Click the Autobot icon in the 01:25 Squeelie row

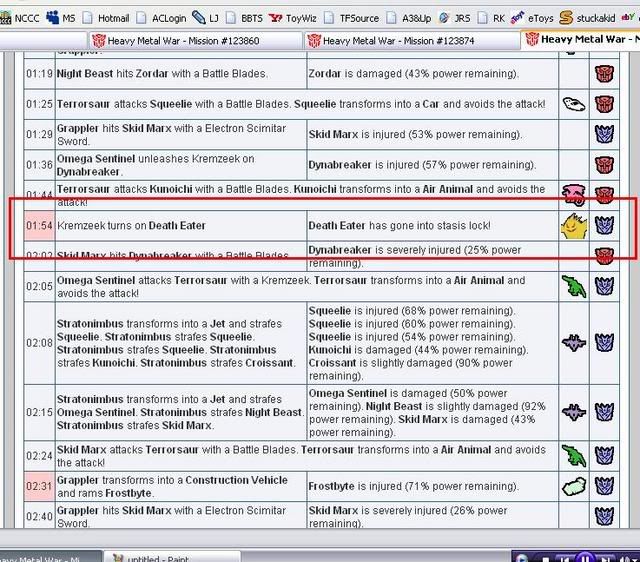click(x=604, y=104)
